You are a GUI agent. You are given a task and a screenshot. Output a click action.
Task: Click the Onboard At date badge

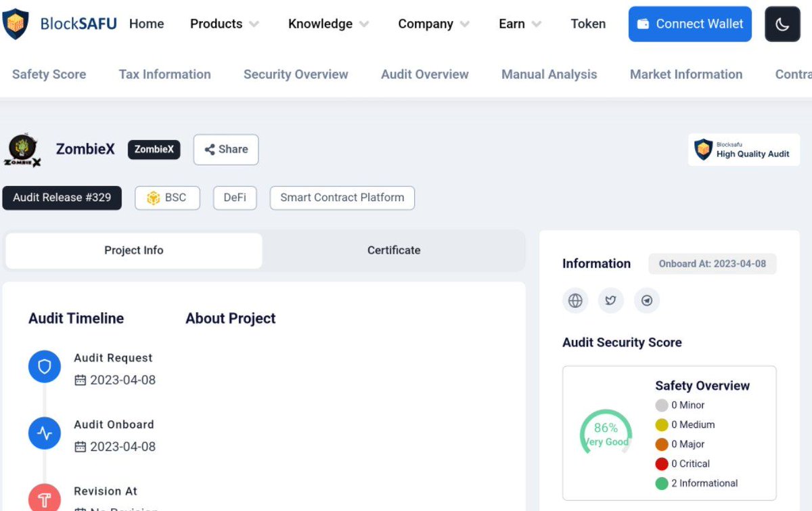(x=713, y=264)
